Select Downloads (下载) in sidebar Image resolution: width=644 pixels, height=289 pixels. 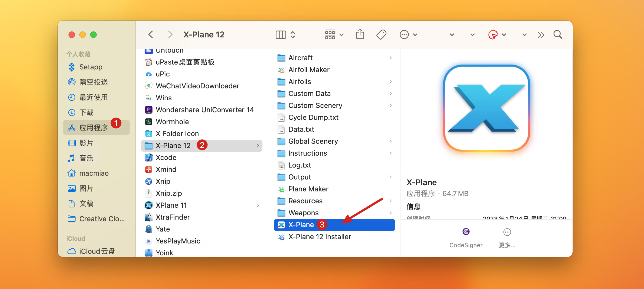[86, 112]
